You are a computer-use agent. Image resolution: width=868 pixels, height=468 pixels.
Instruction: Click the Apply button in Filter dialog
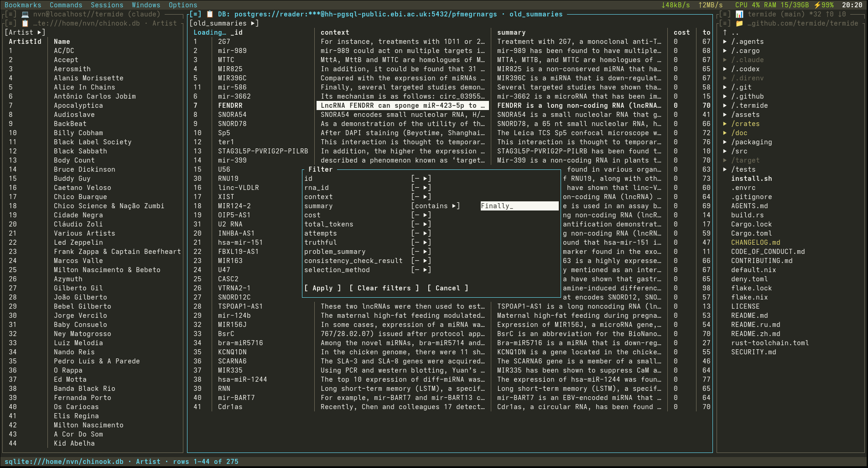point(322,288)
